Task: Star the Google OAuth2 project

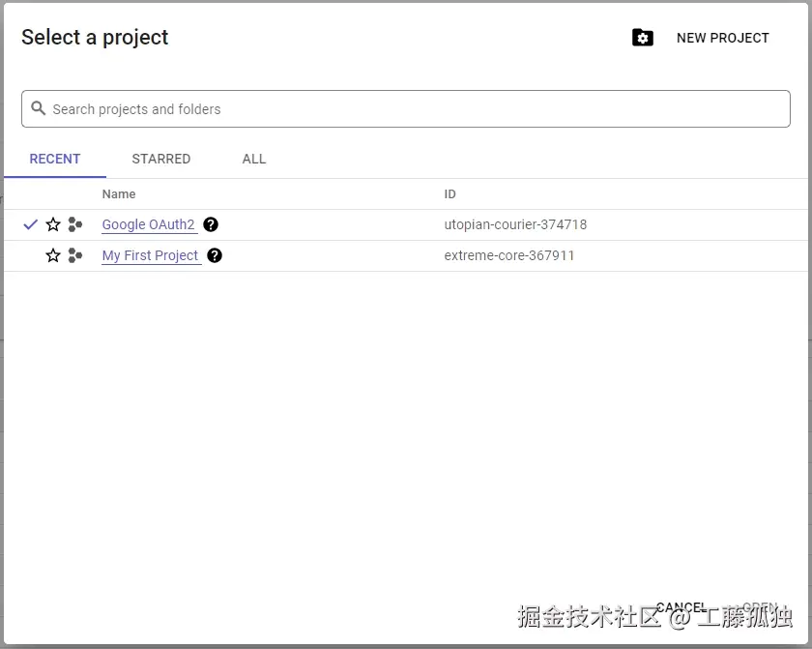Action: click(x=53, y=224)
